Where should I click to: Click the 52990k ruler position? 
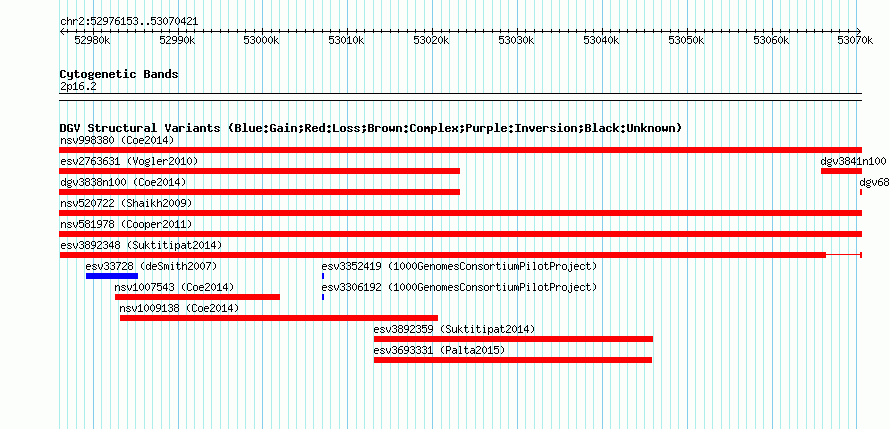[x=178, y=40]
